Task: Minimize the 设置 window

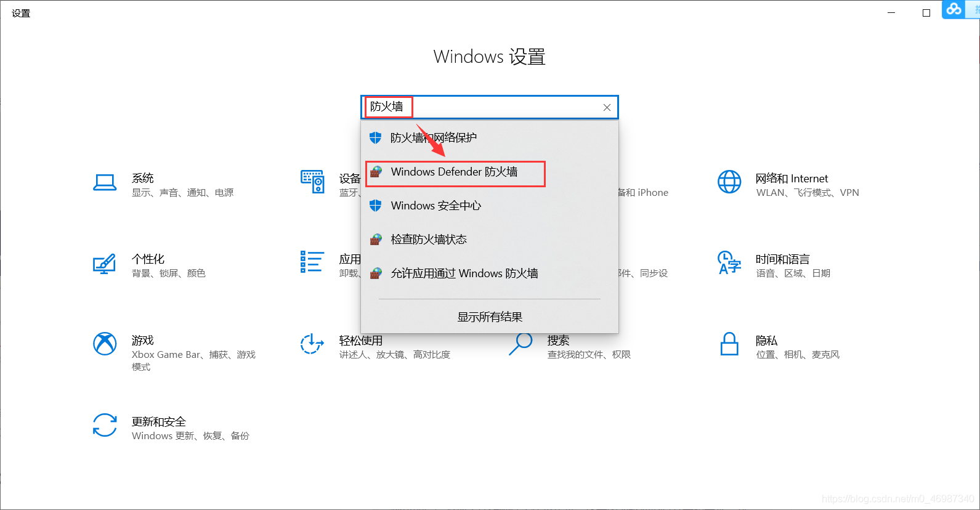Action: [891, 12]
